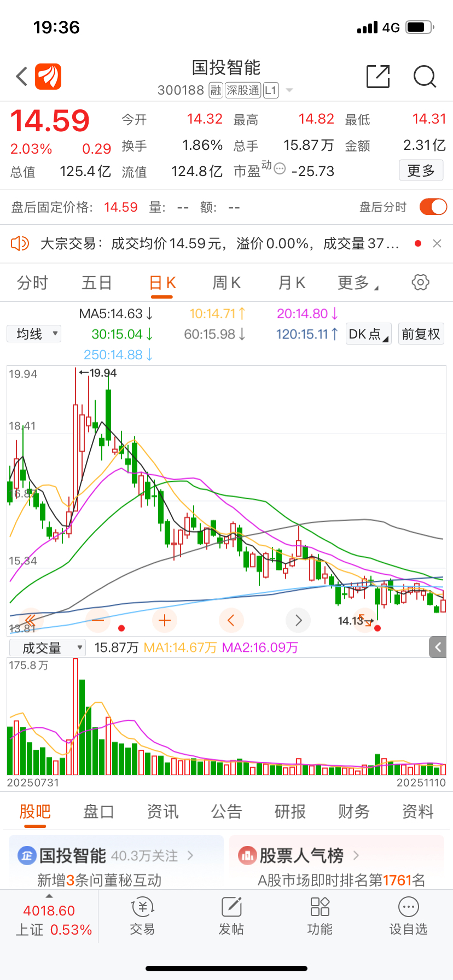Open the 功能 functions icon
The width and height of the screenshot is (453, 980).
(x=320, y=907)
